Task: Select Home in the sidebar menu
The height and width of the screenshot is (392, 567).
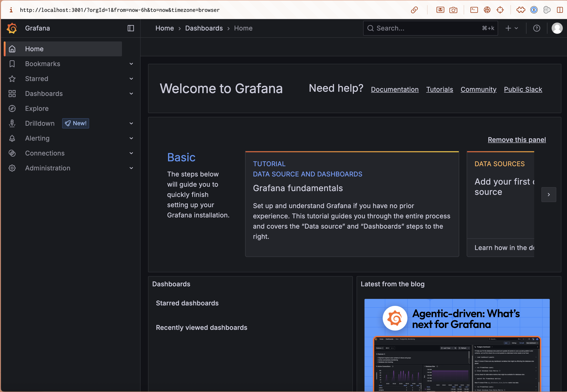Action: point(63,49)
